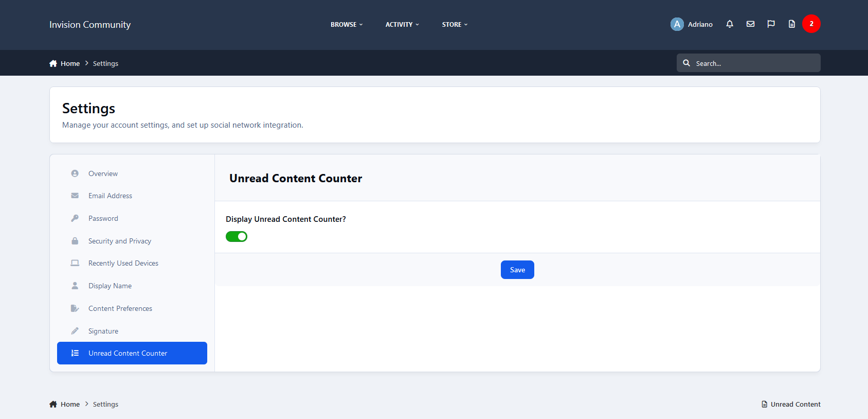The height and width of the screenshot is (419, 868).
Task: Select the Unread Content Counter tab
Action: [132, 353]
